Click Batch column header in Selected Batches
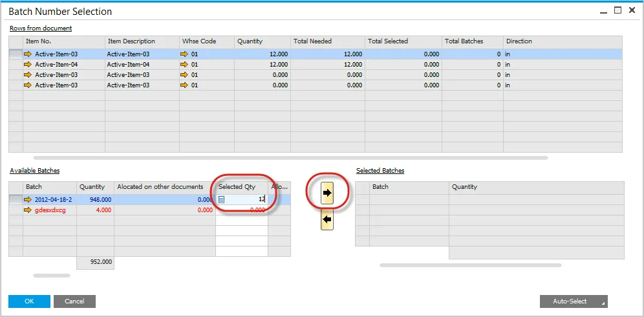The image size is (644, 317). coord(409,187)
